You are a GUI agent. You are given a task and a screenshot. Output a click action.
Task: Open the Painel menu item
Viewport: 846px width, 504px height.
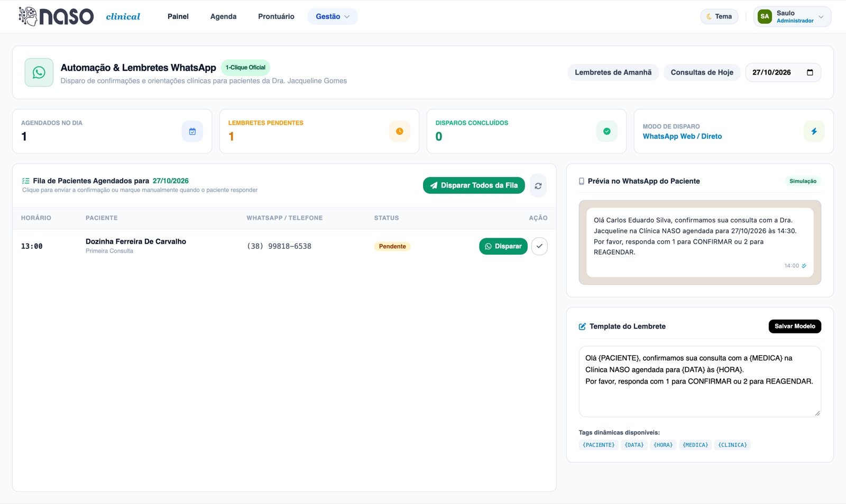tap(178, 16)
